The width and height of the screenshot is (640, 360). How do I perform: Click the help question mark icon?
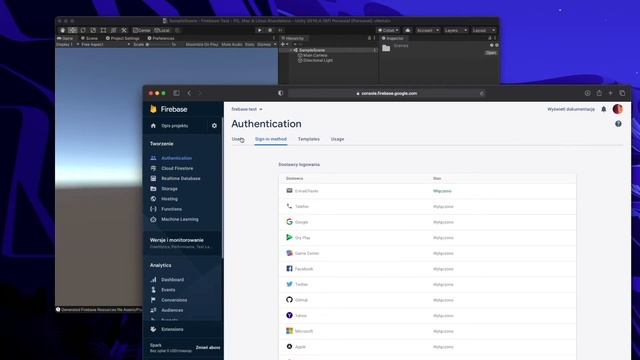tap(618, 124)
